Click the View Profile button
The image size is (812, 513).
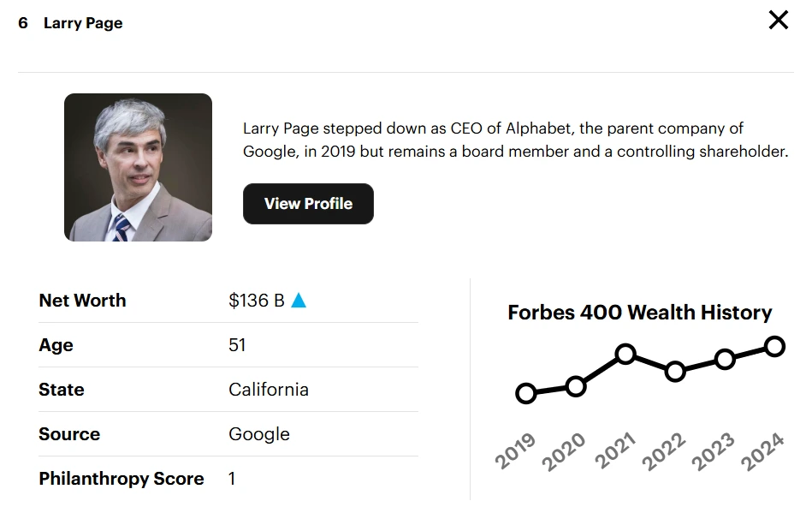pyautogui.click(x=308, y=204)
